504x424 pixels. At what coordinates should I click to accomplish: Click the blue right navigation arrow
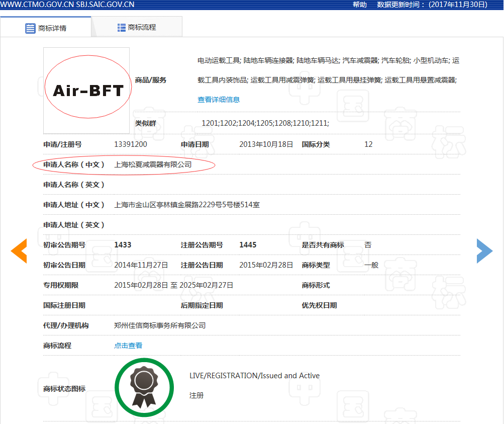tap(484, 250)
